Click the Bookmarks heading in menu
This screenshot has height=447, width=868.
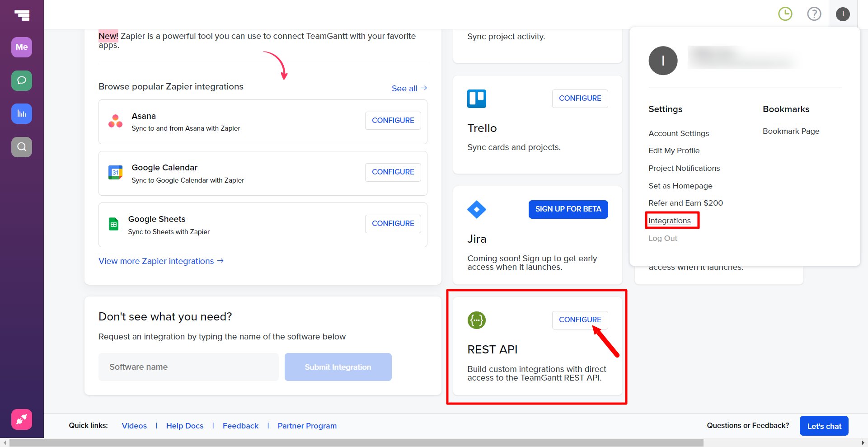(x=786, y=109)
